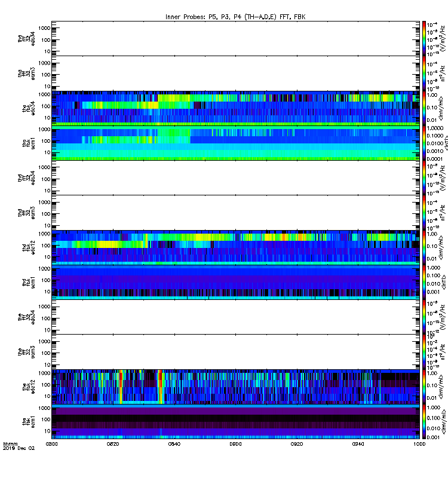This screenshot has width=448, height=478.
Task: Click the '0920' time axis label
Action: pos(296,444)
